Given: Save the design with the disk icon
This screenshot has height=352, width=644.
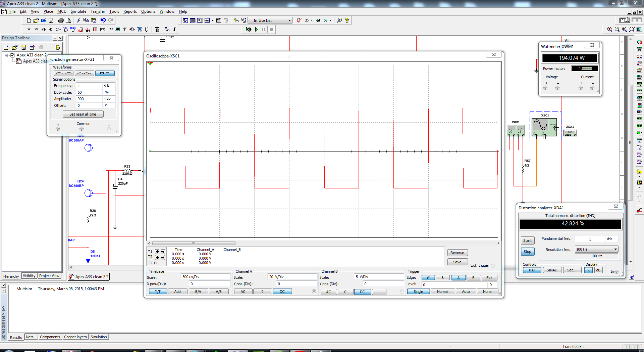Looking at the screenshot, I should click(51, 20).
